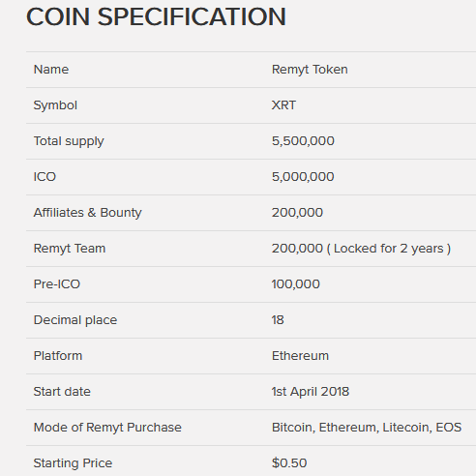Click the Total supply label
The image size is (476, 476).
tap(69, 141)
